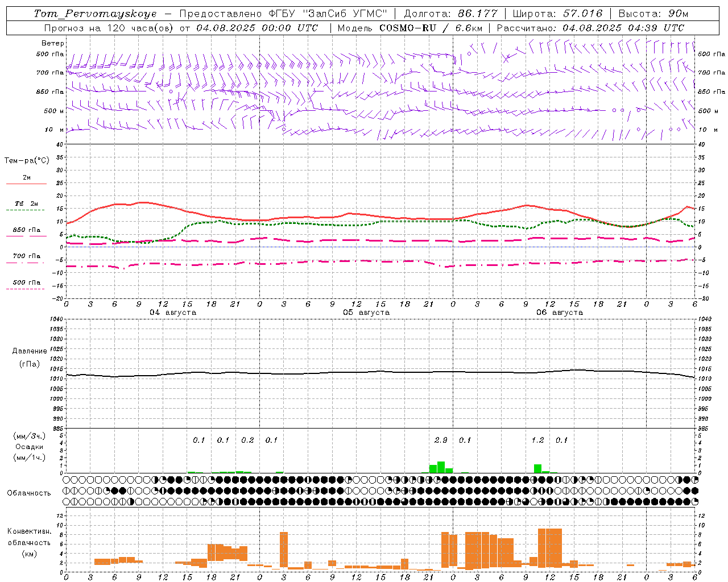Click the 06 августа date label

pos(560,313)
